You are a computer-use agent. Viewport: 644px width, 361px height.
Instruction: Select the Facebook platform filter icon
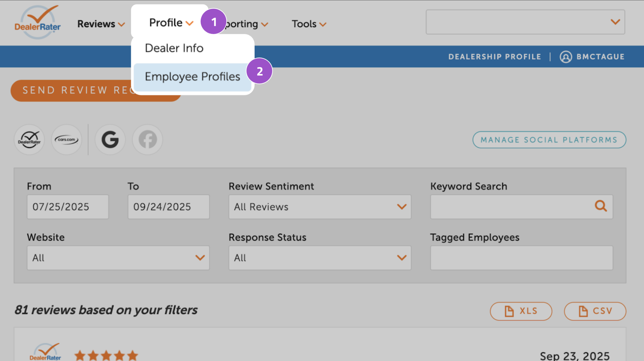(148, 140)
